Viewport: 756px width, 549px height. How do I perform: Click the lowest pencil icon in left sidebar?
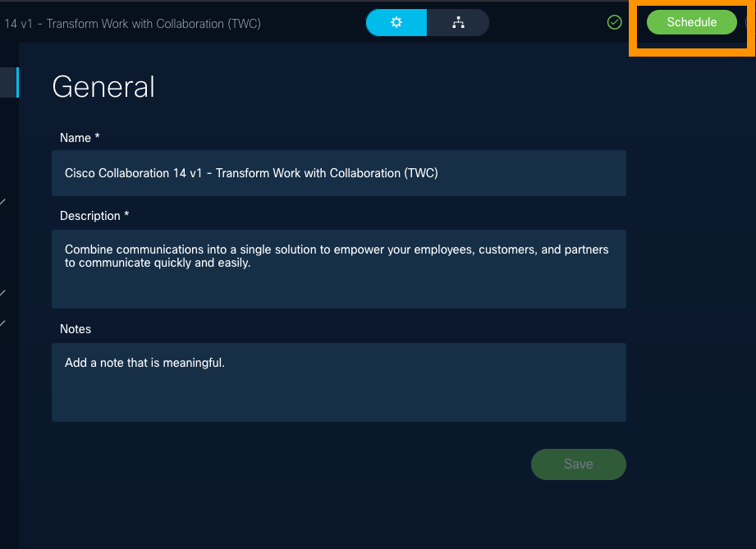coord(3,323)
